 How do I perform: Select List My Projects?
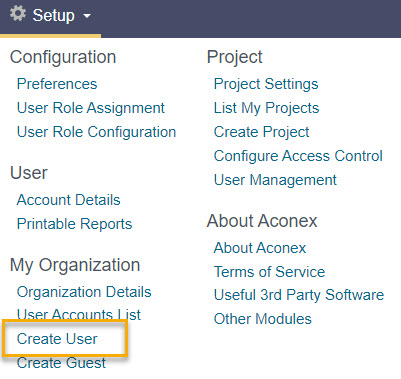(267, 108)
